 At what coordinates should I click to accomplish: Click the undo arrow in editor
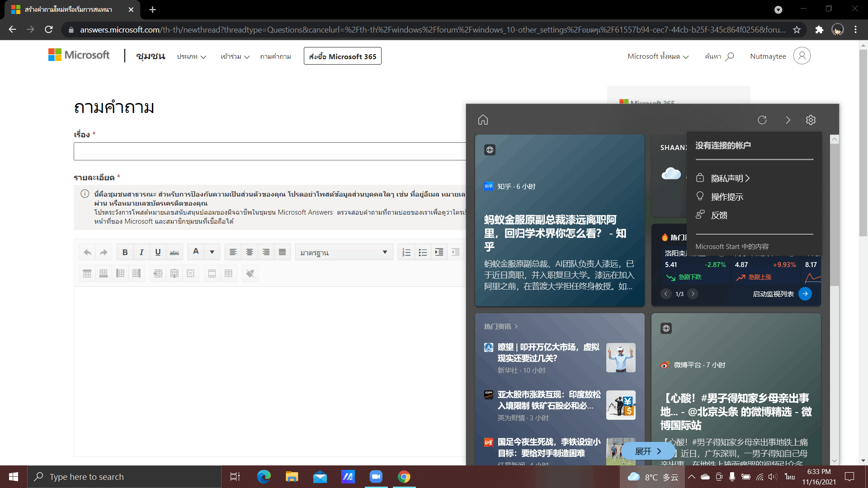pos(87,252)
